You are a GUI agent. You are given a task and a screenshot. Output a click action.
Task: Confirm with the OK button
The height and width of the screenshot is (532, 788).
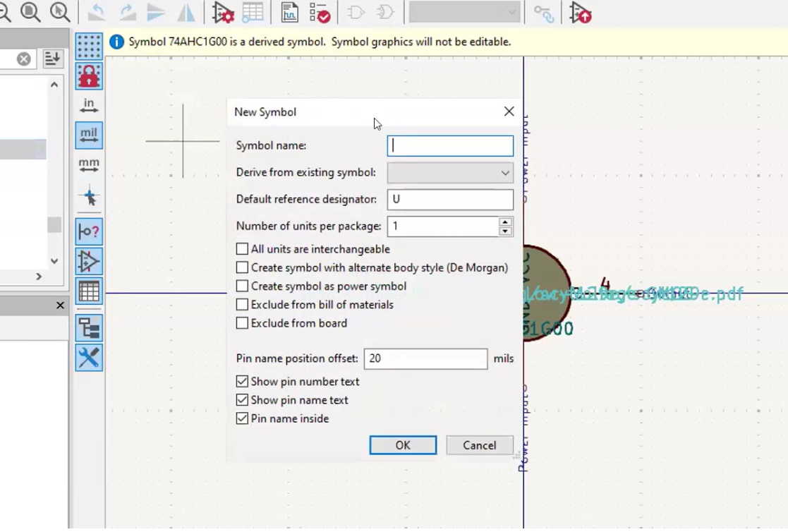pyautogui.click(x=403, y=445)
